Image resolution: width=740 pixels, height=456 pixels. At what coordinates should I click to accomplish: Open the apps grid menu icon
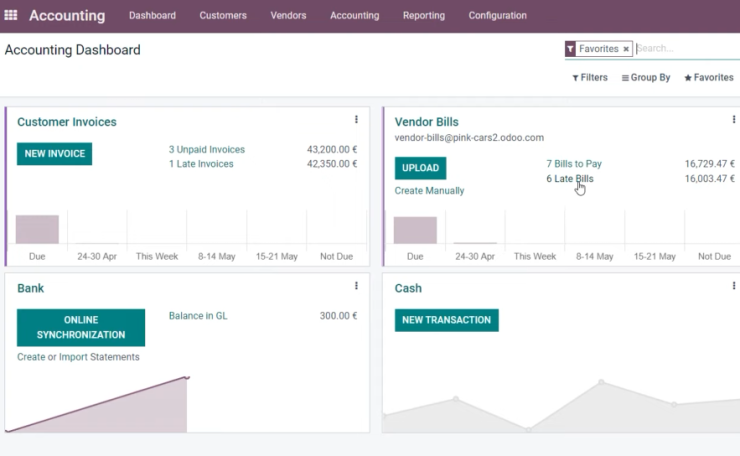click(10, 15)
